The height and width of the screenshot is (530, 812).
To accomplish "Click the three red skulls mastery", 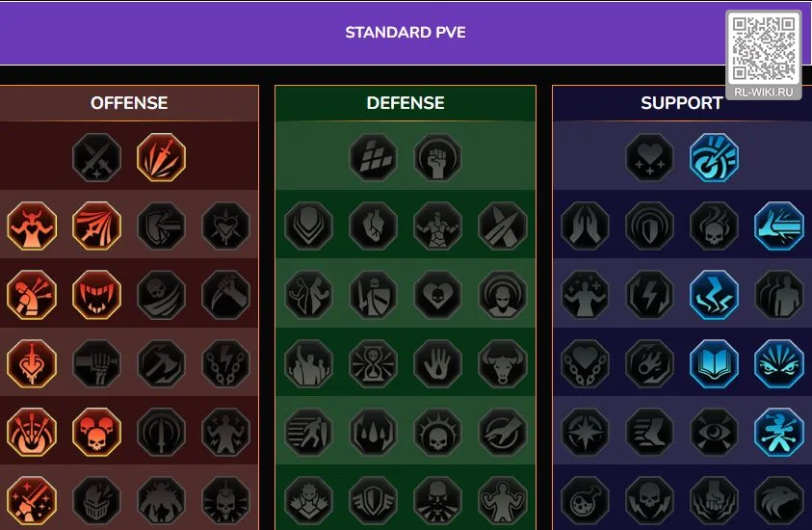I will [x=97, y=432].
